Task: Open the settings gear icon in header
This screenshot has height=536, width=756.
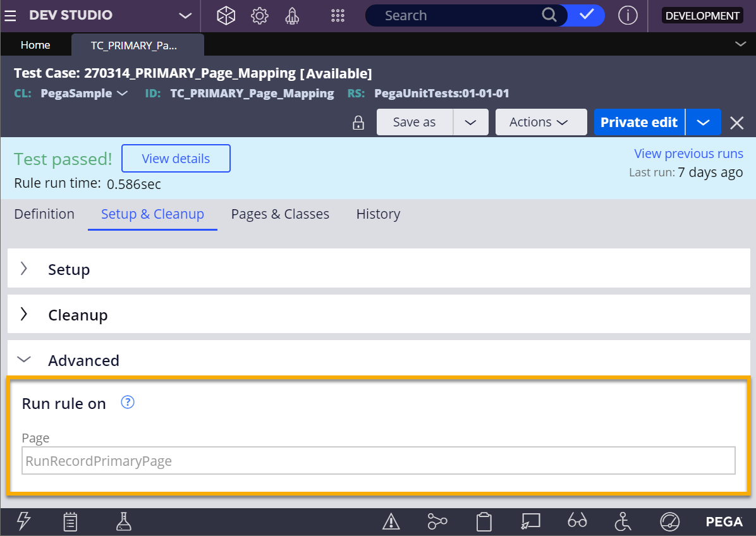Action: pos(260,16)
